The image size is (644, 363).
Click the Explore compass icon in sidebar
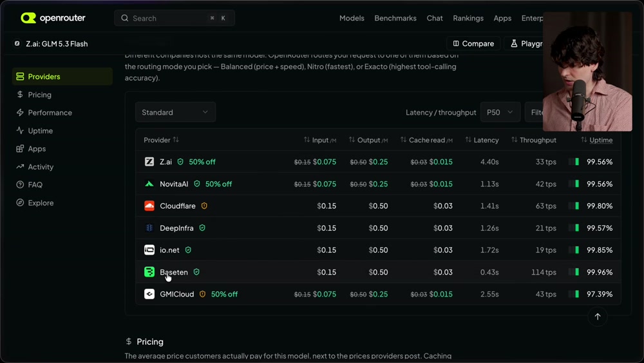tap(20, 202)
